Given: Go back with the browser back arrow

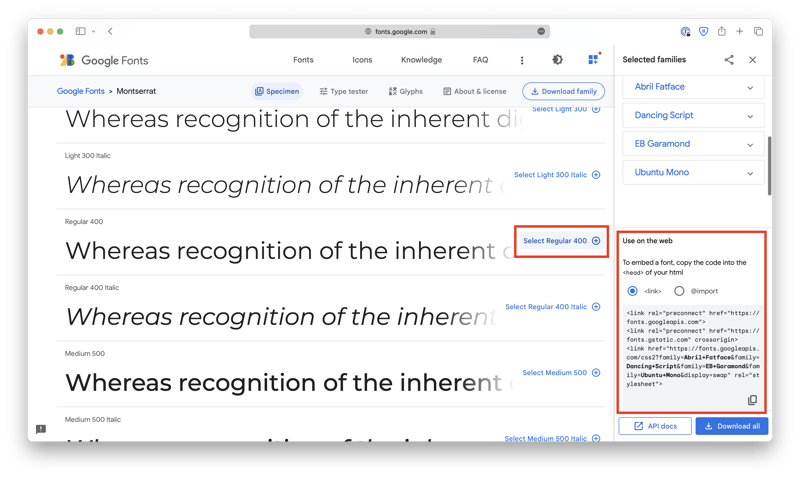Looking at the screenshot, I should coord(110,31).
